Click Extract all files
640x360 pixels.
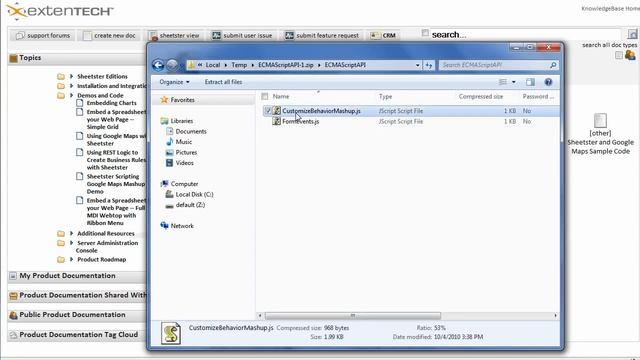(223, 82)
